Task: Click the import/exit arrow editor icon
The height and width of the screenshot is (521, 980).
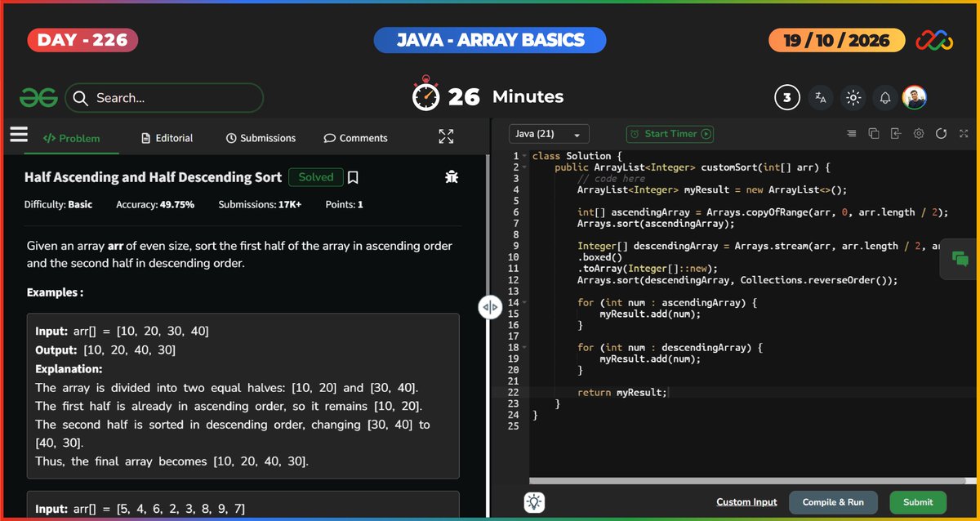Action: pyautogui.click(x=896, y=133)
